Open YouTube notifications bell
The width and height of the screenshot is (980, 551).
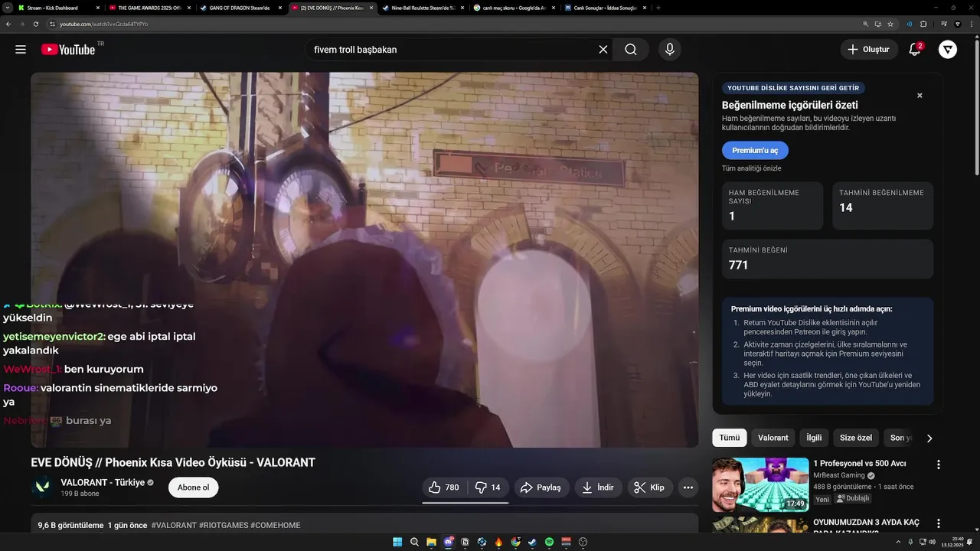pyautogui.click(x=915, y=50)
